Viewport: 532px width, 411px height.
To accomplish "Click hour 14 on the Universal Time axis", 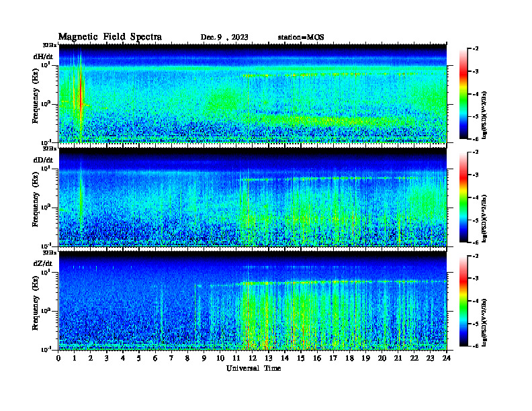I will 285,358.
